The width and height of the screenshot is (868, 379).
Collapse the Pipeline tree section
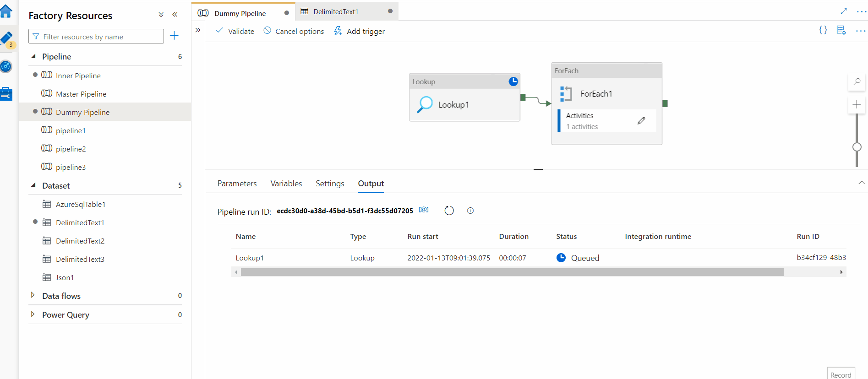click(x=33, y=56)
